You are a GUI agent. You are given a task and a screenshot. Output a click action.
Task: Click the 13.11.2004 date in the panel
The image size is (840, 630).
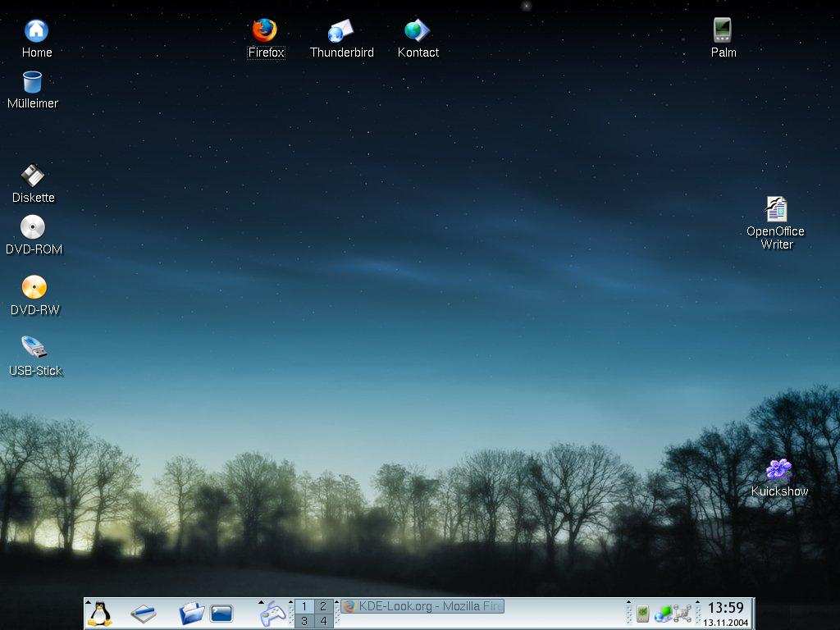click(725, 623)
